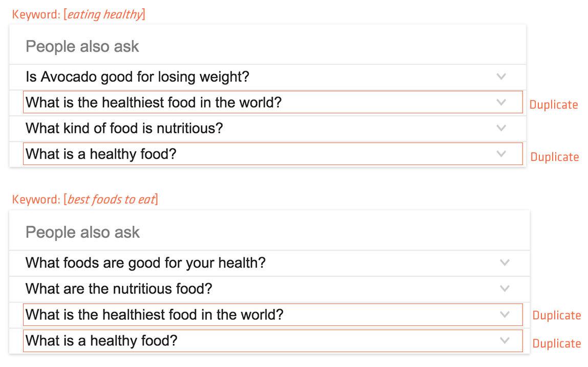Expand "What are the nutritious food?" answer
Screen dimensions: 588x367
pyautogui.click(x=503, y=289)
